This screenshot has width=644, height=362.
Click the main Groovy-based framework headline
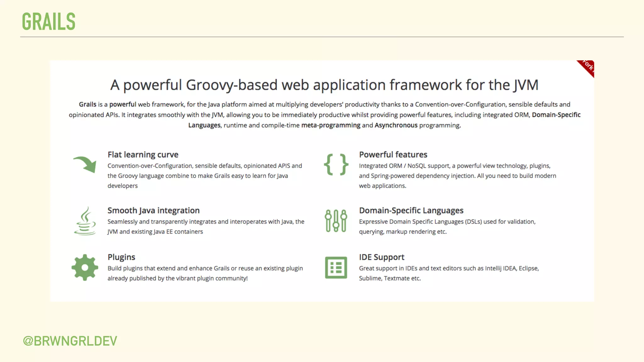324,85
